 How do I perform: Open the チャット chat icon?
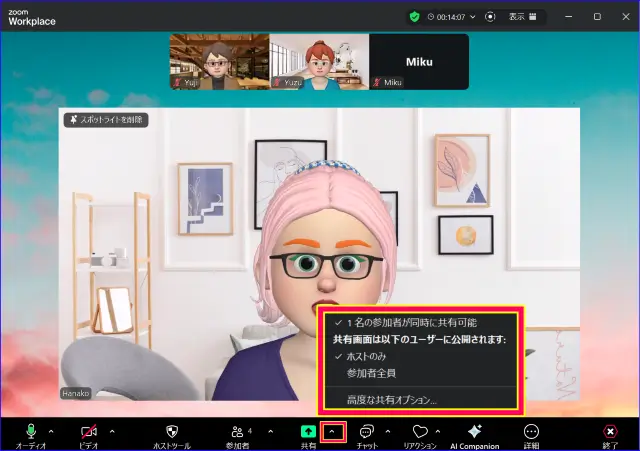(x=367, y=431)
